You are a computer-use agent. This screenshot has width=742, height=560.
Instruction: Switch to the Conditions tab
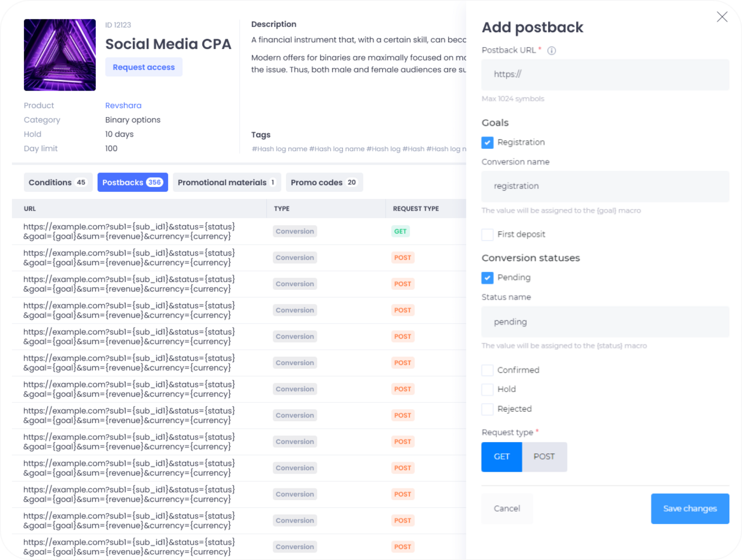[58, 182]
